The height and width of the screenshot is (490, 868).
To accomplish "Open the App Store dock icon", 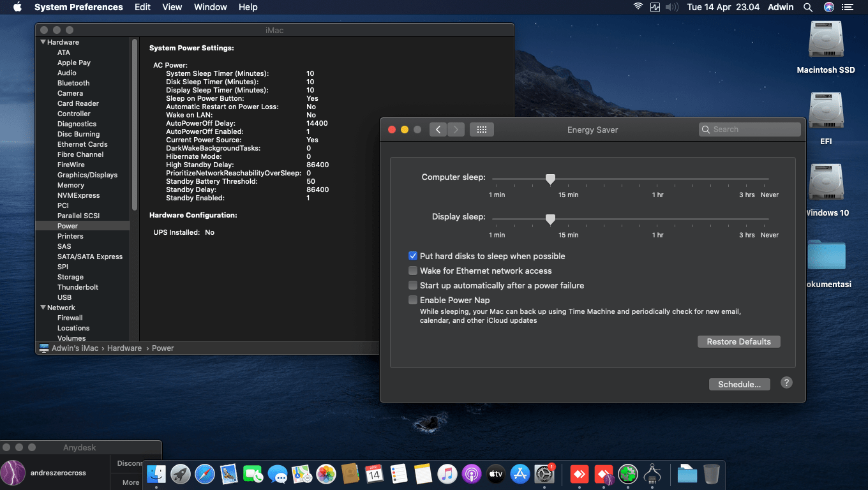I will coord(520,474).
